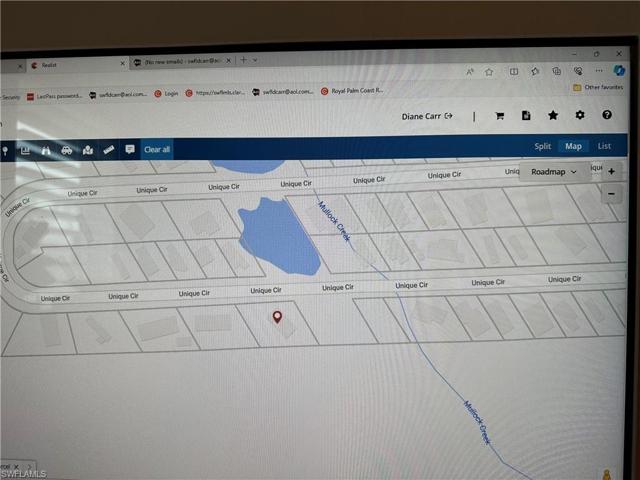This screenshot has width=640, height=480.
Task: Click the blue pond on the map
Action: click(279, 237)
